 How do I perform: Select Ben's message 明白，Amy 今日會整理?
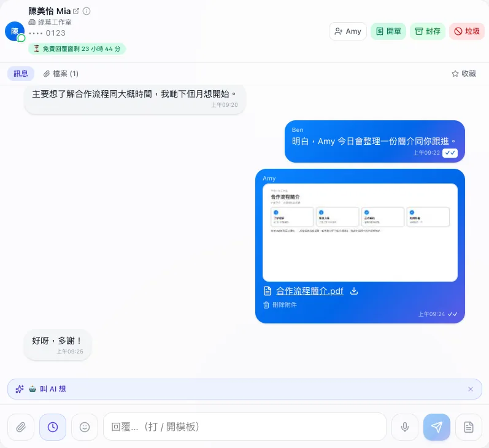click(374, 141)
